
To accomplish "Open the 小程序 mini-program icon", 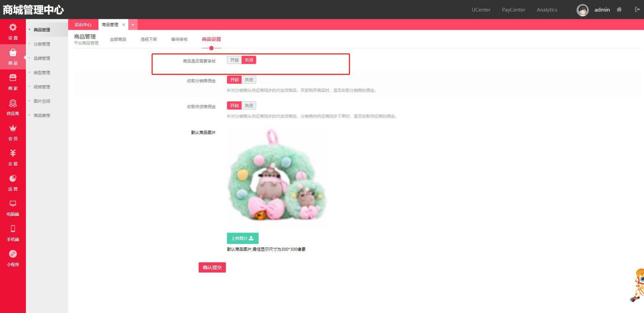I will click(13, 254).
